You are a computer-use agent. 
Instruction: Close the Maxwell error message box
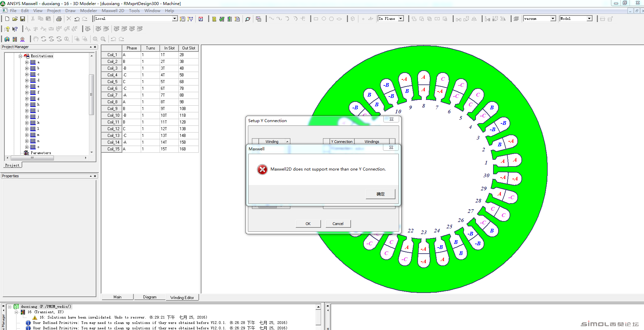[391, 148]
